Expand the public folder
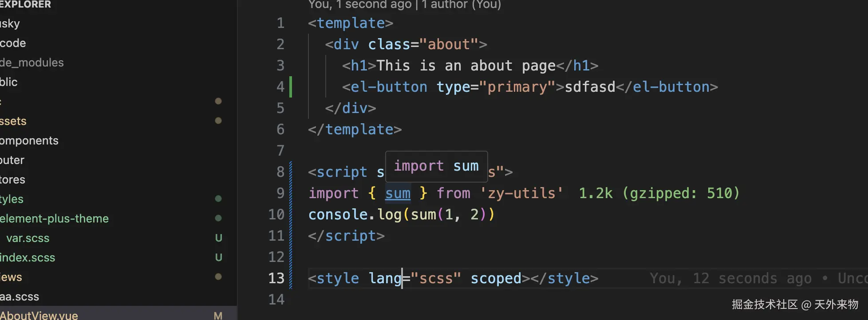This screenshot has width=868, height=320. pyautogui.click(x=9, y=82)
